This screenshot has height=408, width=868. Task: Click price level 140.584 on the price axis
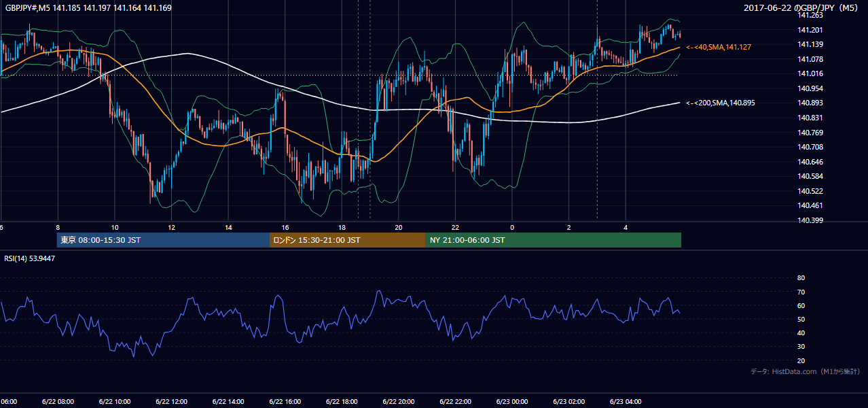pos(810,176)
